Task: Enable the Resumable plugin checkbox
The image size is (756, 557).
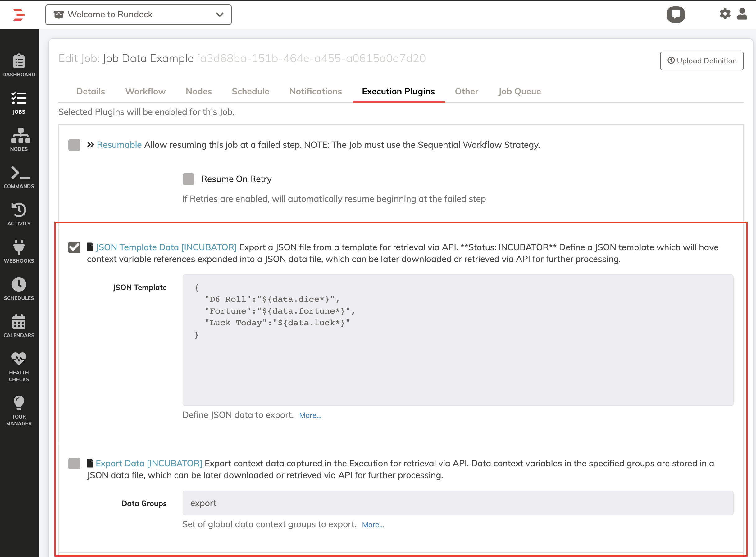Action: tap(74, 145)
